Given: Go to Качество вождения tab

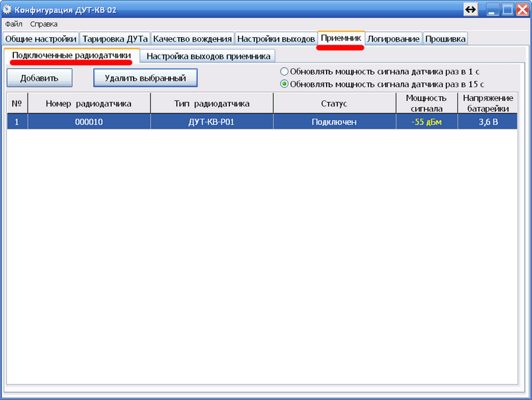Looking at the screenshot, I should click(x=192, y=39).
